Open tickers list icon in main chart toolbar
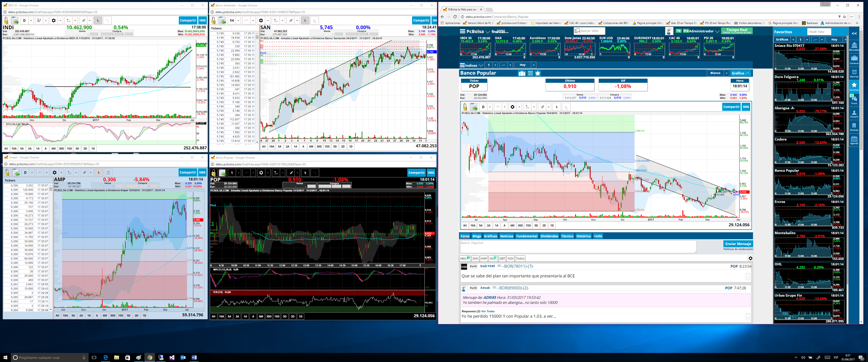The width and height of the screenshot is (868, 362). (x=474, y=107)
